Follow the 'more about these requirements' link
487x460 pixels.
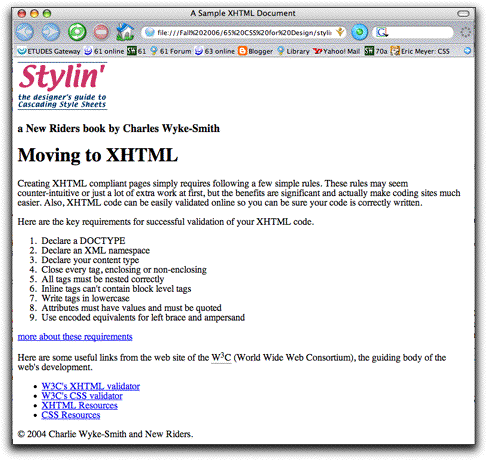coord(75,337)
